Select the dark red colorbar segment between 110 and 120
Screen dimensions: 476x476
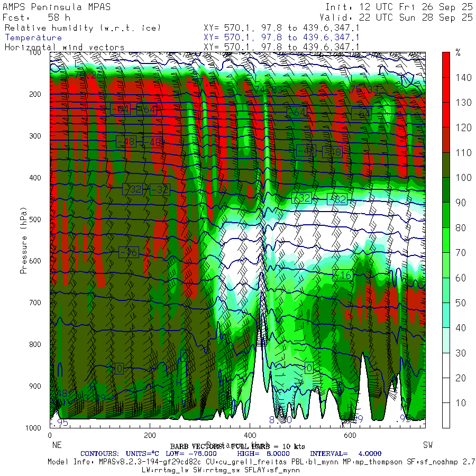446,140
